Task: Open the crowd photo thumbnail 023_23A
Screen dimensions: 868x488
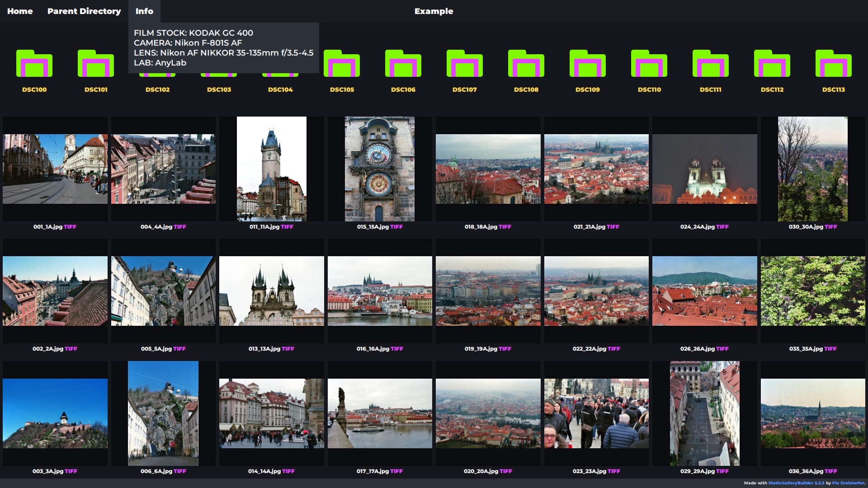Action: tap(596, 413)
